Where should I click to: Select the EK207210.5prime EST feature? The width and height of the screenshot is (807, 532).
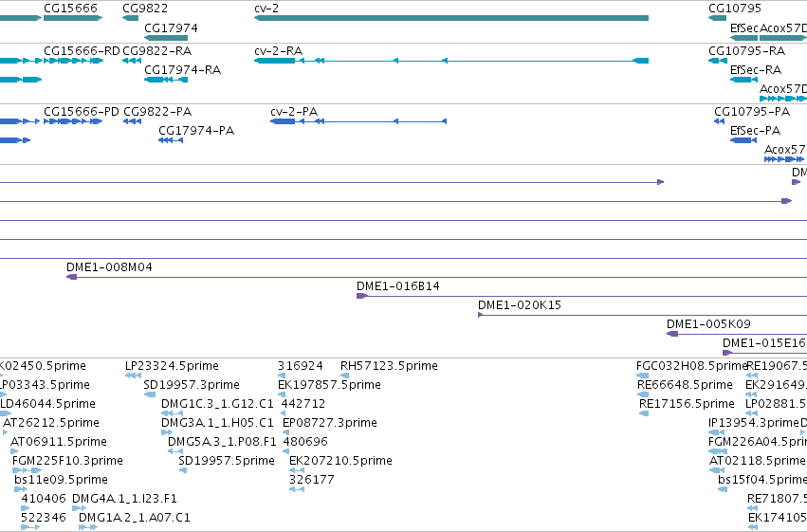tap(297, 470)
